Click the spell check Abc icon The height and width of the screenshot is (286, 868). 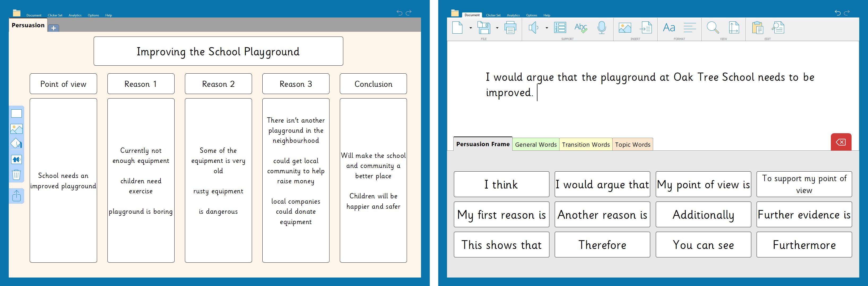(581, 28)
